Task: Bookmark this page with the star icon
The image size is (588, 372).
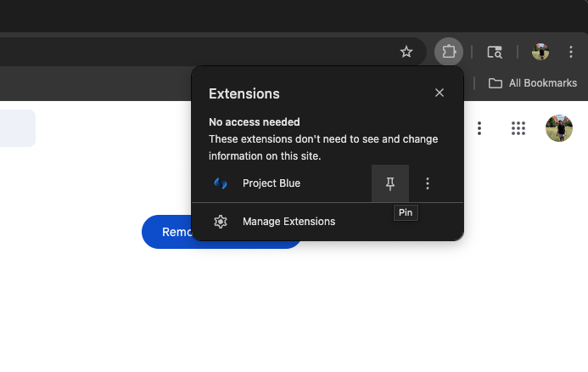Action: pos(406,52)
